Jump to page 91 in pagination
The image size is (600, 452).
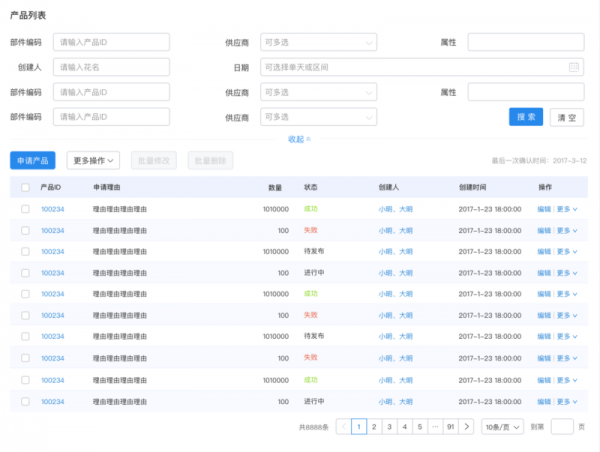pyautogui.click(x=451, y=426)
